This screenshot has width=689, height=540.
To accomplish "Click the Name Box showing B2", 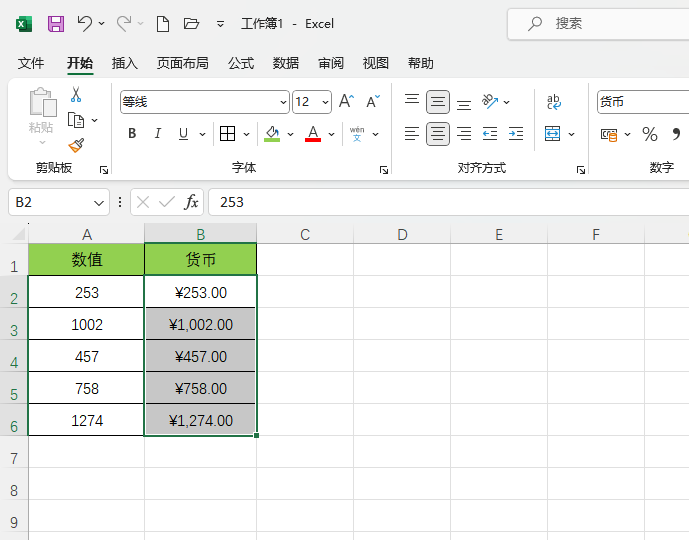I will point(59,202).
